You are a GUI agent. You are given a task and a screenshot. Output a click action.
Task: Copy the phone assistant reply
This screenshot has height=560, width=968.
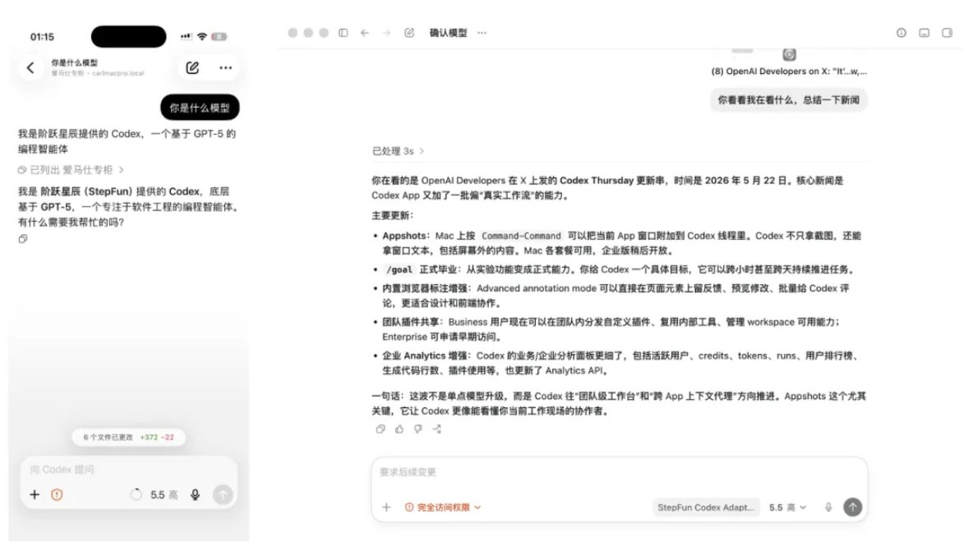tap(23, 239)
